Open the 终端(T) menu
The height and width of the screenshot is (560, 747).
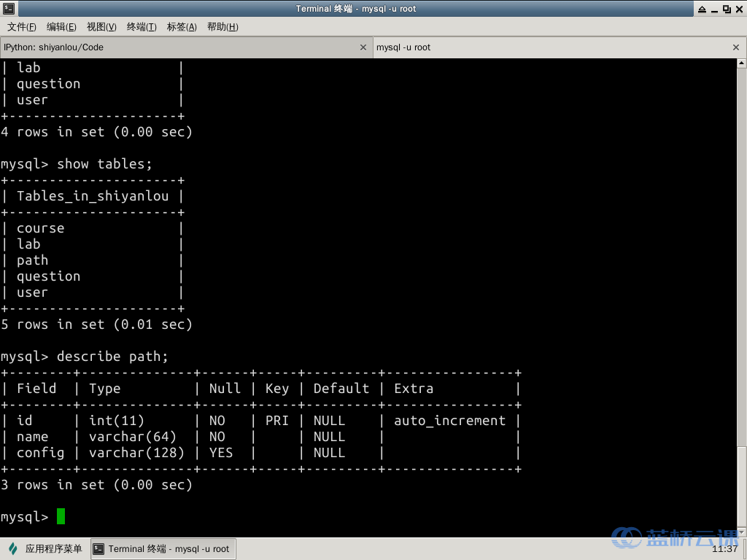(x=142, y=27)
